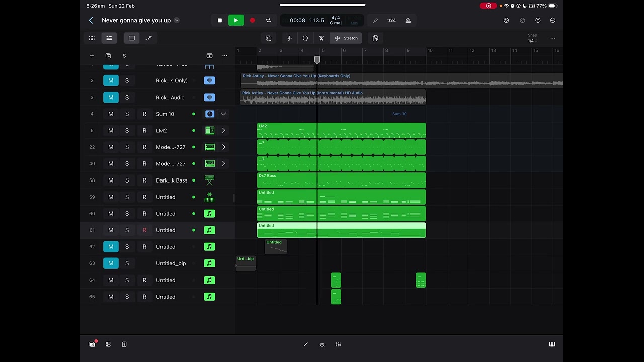Select the LM2 region
Screen dimensions: 644x362
pos(341,131)
